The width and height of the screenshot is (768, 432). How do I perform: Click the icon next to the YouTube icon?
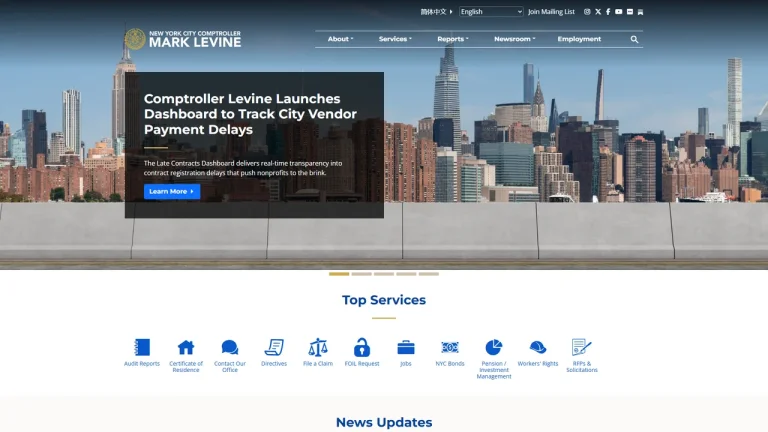coord(630,12)
